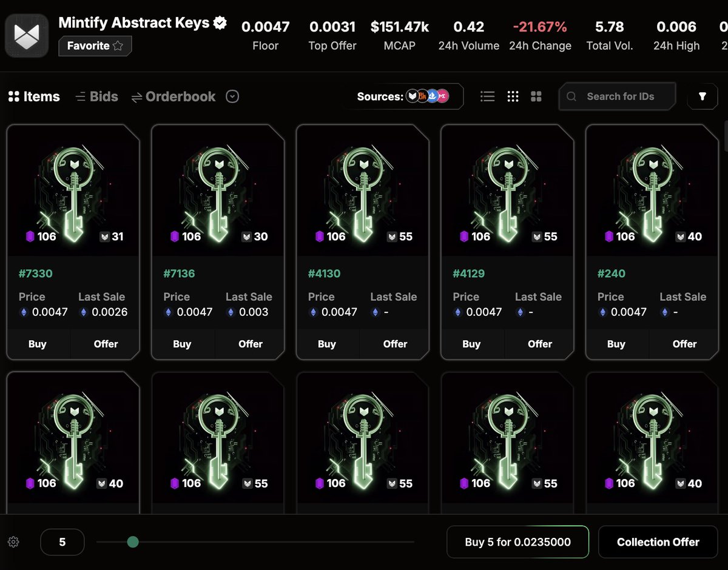Open the Bids tab

click(96, 96)
